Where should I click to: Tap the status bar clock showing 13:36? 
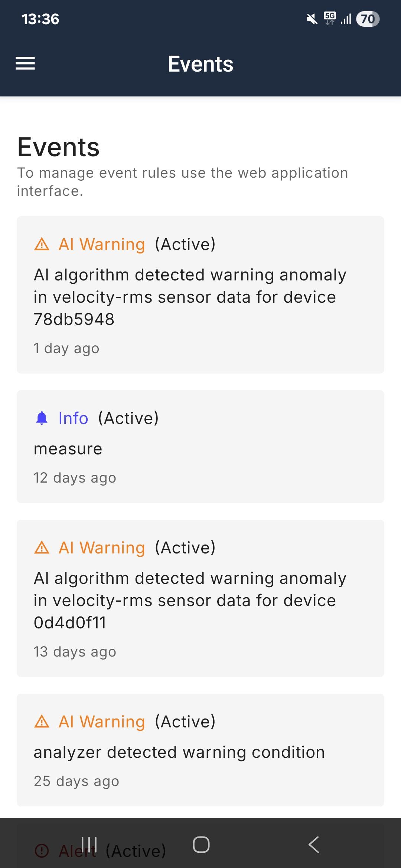click(40, 19)
